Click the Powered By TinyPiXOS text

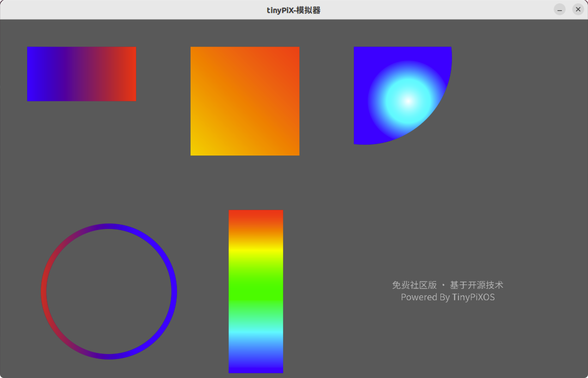tap(448, 297)
